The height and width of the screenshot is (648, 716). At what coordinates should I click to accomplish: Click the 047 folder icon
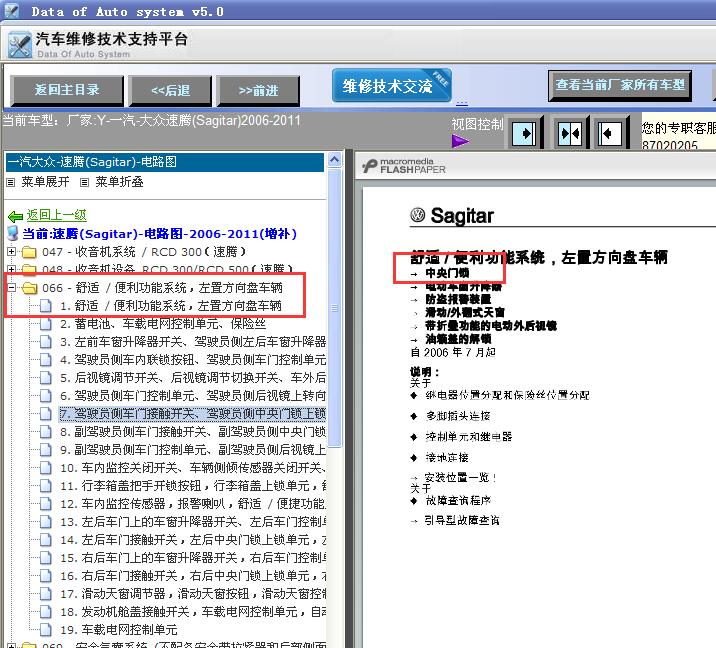[x=29, y=252]
